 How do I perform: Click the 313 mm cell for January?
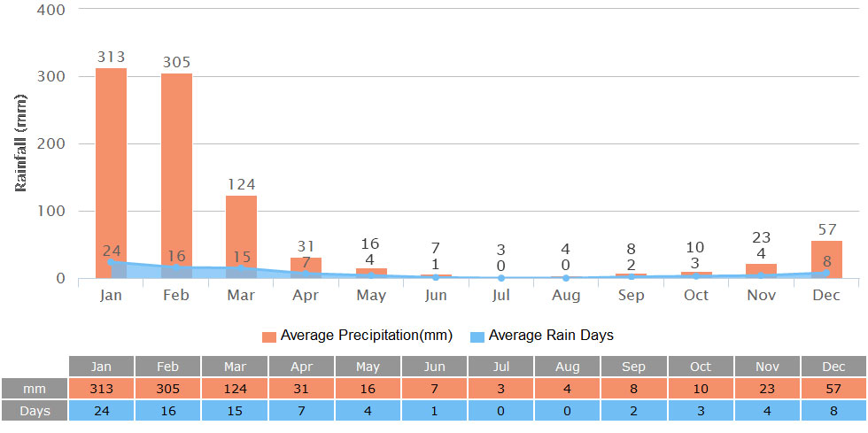[102, 389]
